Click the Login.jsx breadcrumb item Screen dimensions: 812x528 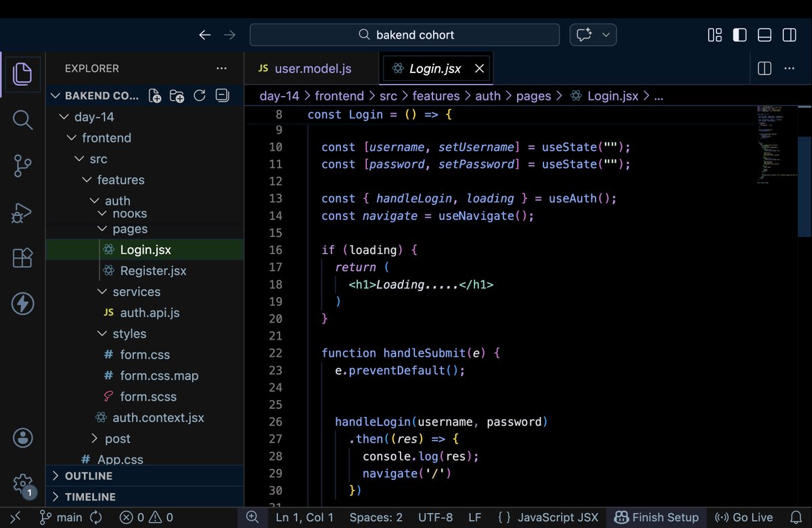[605, 96]
